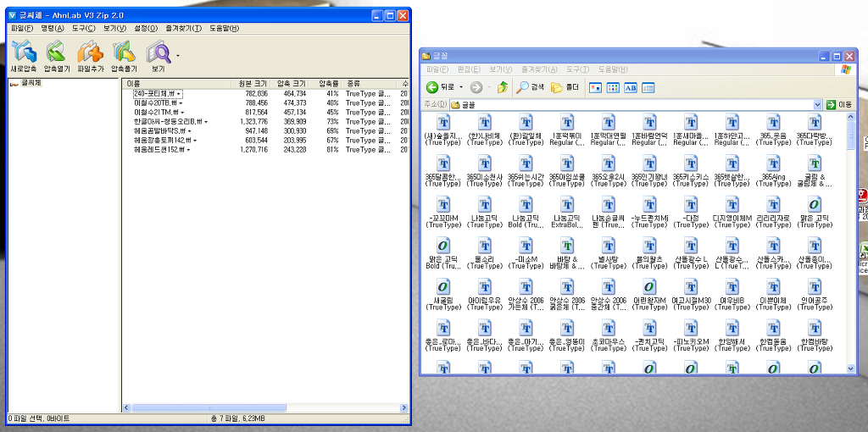Click the Fonts window vertical scrollbar down arrow
Image resolution: width=868 pixels, height=432 pixels.
pos(850,368)
